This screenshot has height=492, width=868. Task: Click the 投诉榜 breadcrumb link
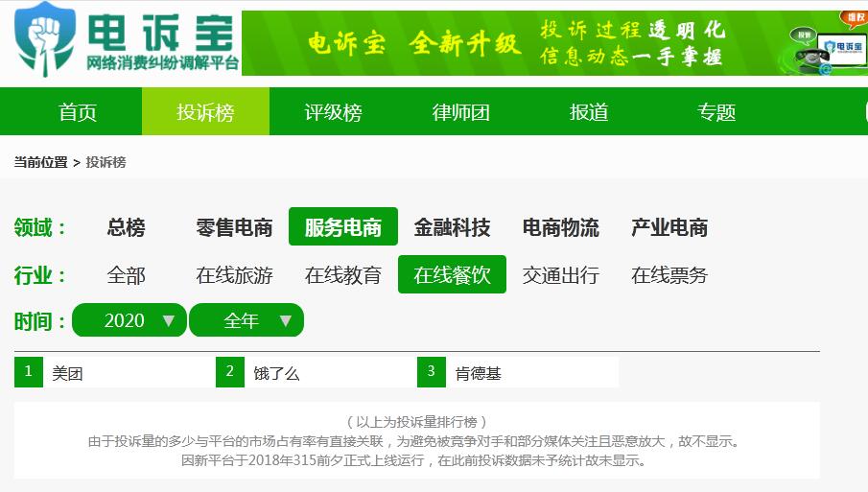click(106, 162)
